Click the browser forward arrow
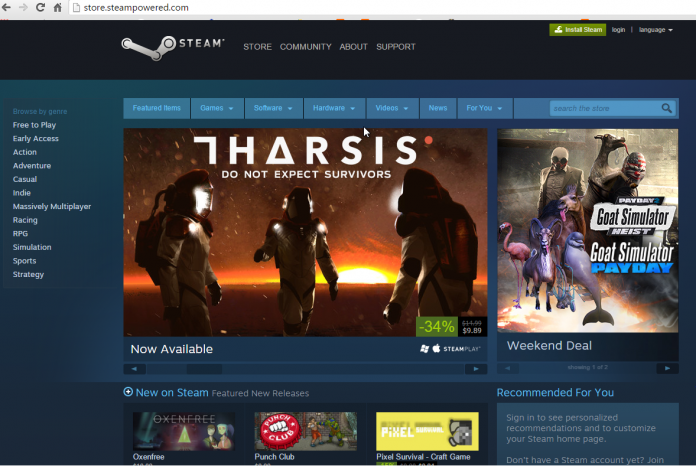The image size is (696, 466). point(23,7)
